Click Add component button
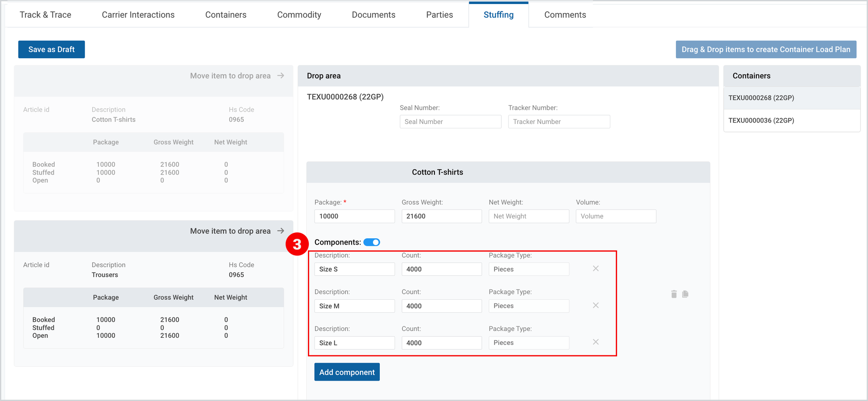This screenshot has width=868, height=401. click(347, 372)
